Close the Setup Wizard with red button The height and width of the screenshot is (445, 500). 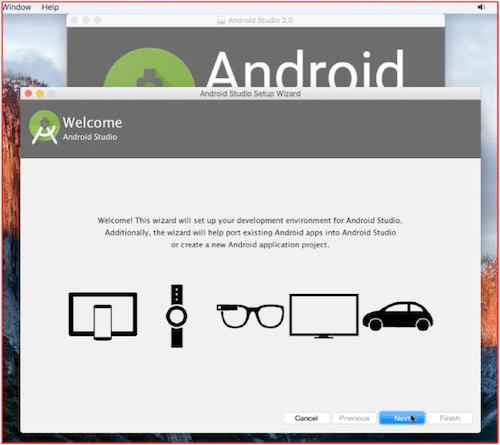tap(29, 94)
